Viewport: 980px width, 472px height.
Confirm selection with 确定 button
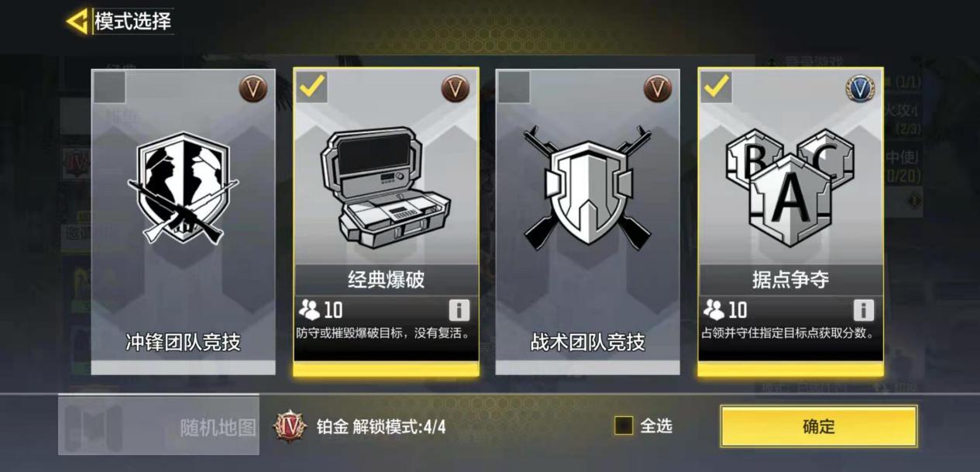click(x=819, y=426)
